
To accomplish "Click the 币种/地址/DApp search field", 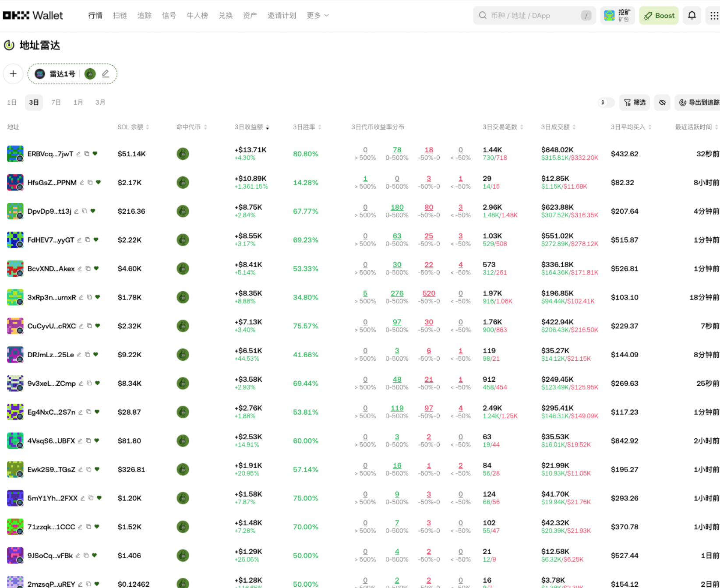I will click(x=533, y=15).
